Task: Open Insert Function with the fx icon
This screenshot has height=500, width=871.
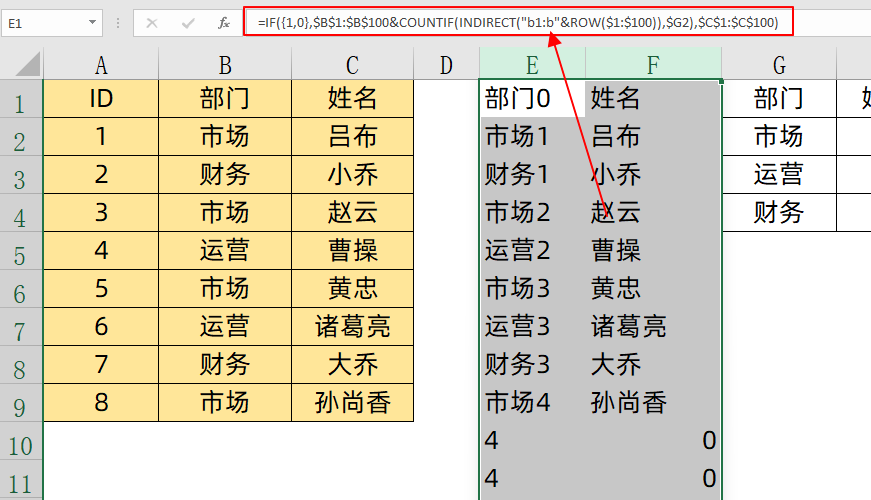Action: coord(224,23)
